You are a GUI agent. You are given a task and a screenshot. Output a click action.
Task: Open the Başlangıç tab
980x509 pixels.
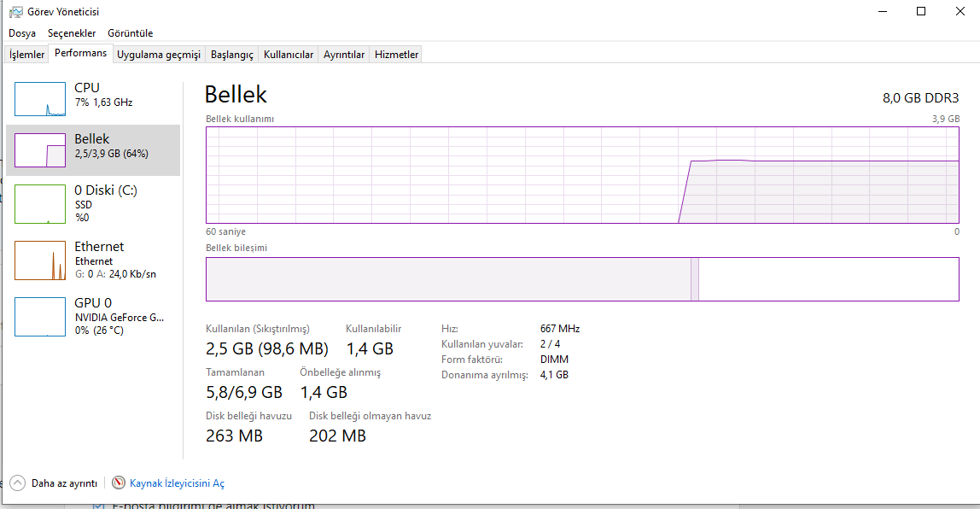point(232,55)
